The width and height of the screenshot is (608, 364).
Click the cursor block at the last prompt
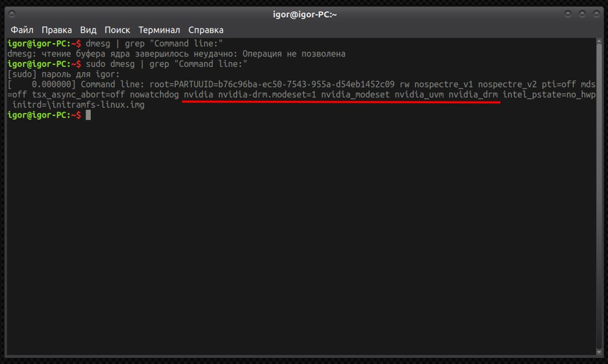click(88, 115)
